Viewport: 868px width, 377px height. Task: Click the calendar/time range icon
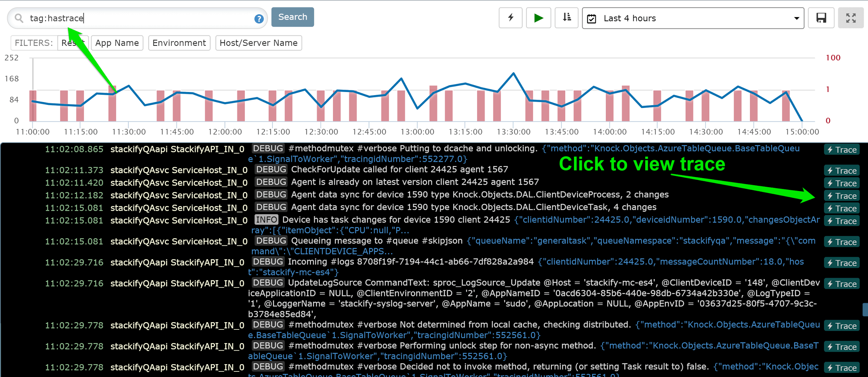pos(594,18)
